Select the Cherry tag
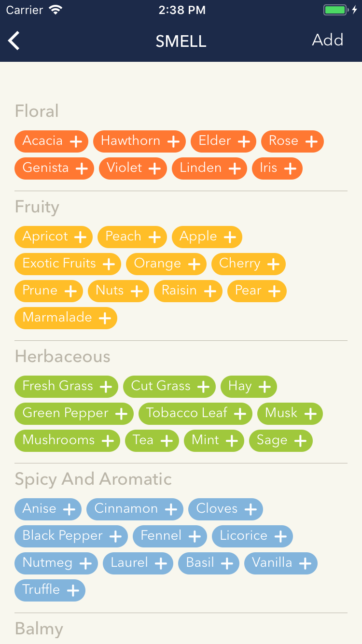362x644 pixels. 249,264
